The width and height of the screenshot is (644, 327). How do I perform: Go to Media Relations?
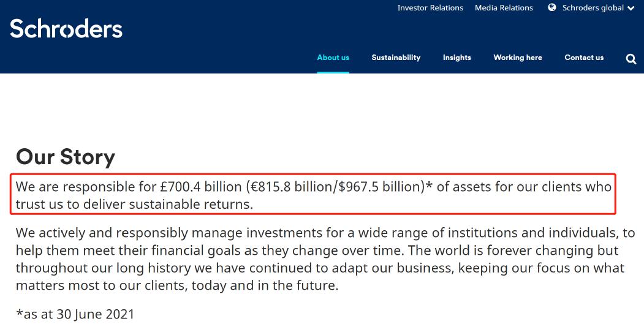coord(504,8)
